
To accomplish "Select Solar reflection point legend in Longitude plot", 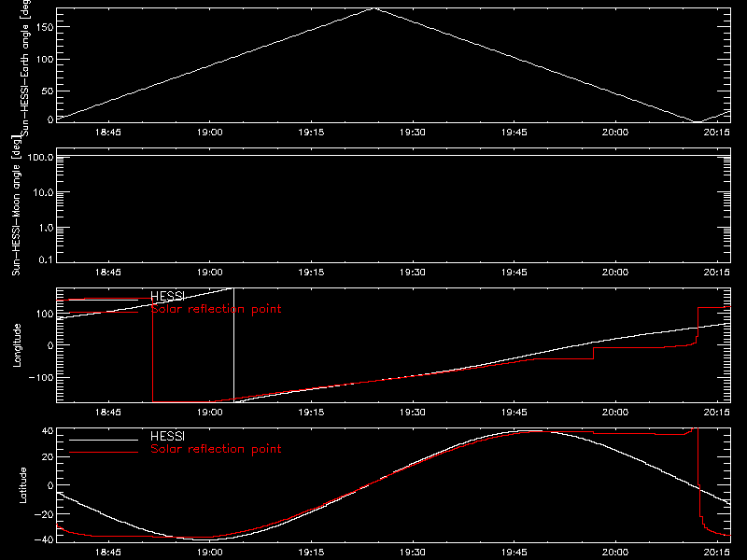I will click(x=216, y=309).
